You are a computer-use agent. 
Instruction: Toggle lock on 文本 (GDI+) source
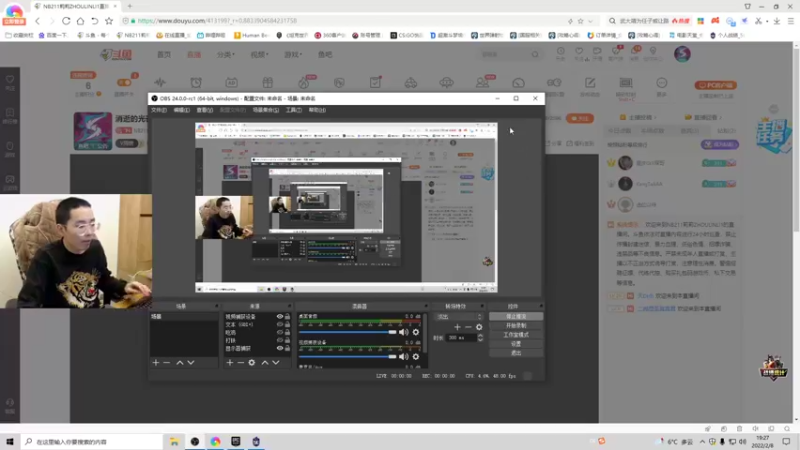[287, 324]
